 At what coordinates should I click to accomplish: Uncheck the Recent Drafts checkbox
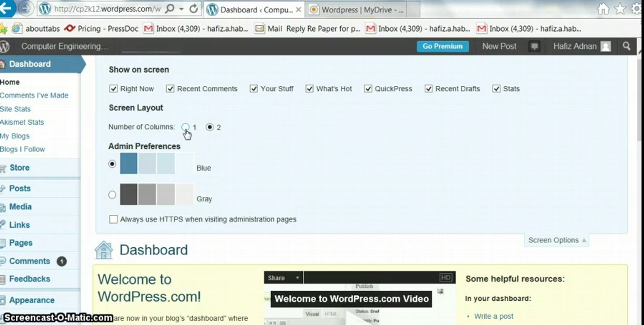tap(428, 88)
